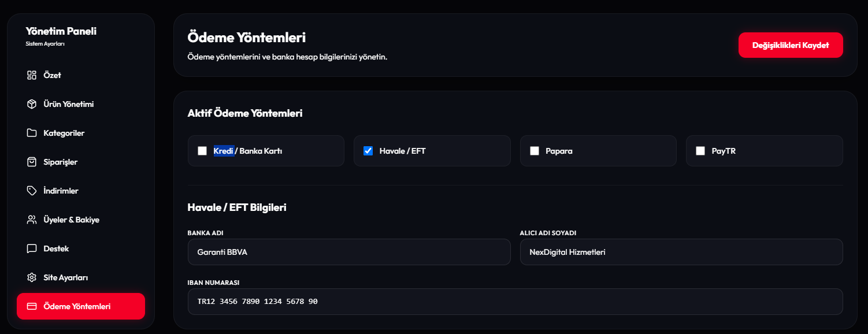Image resolution: width=868 pixels, height=334 pixels.
Task: Select the İndirimler tag icon
Action: point(32,191)
